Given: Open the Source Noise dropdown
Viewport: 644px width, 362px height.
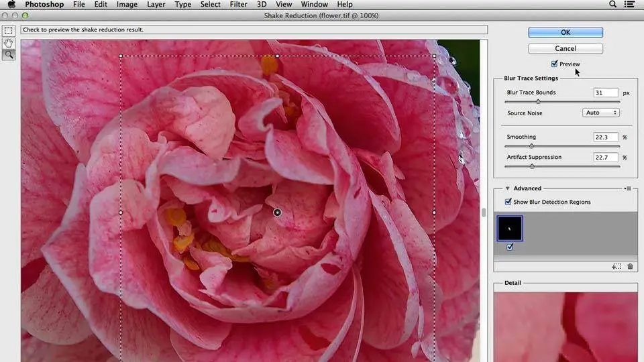Looking at the screenshot, I should pos(601,113).
